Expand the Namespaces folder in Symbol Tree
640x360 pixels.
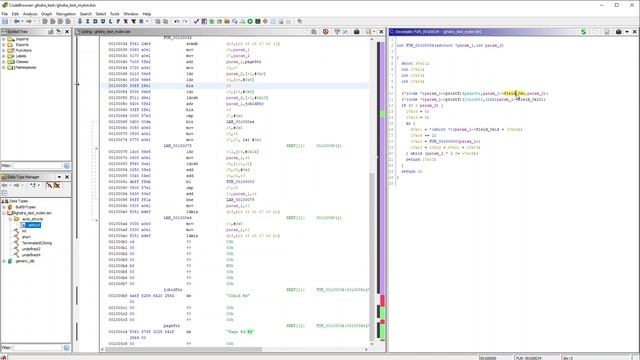click(x=4, y=67)
